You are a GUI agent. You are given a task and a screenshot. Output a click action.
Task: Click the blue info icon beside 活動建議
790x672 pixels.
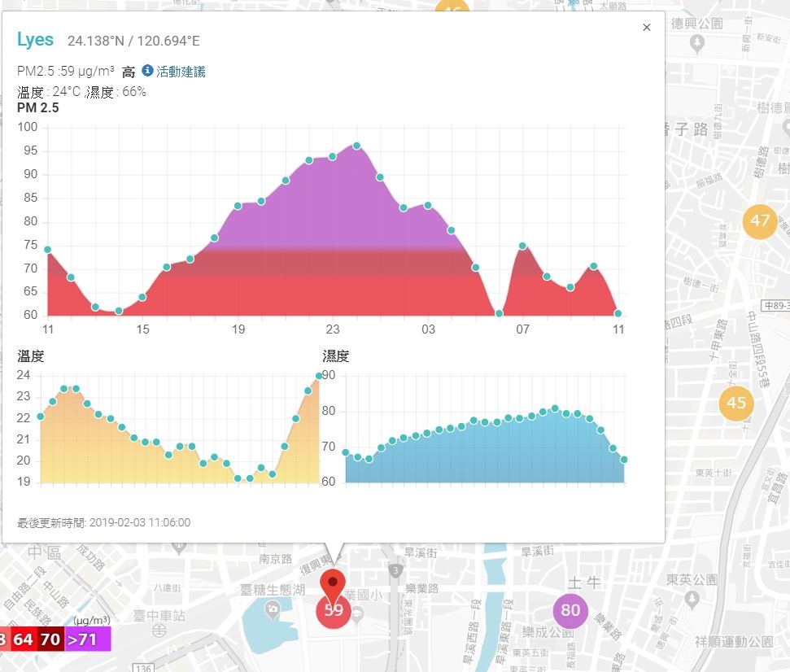tap(147, 71)
